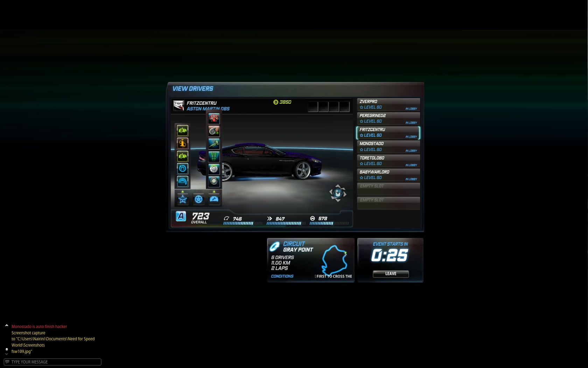Click the chat speech bubble icon
Screen dimensions: 588x368
pos(7,362)
